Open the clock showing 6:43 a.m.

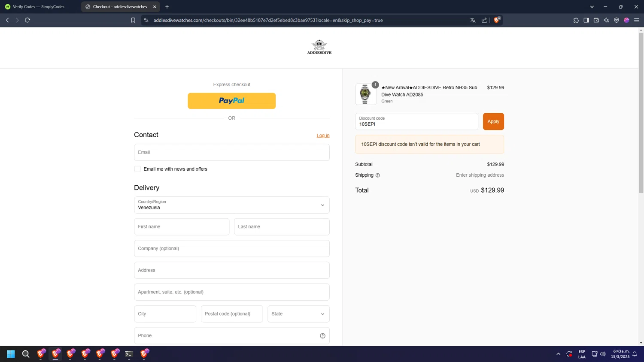621,354
